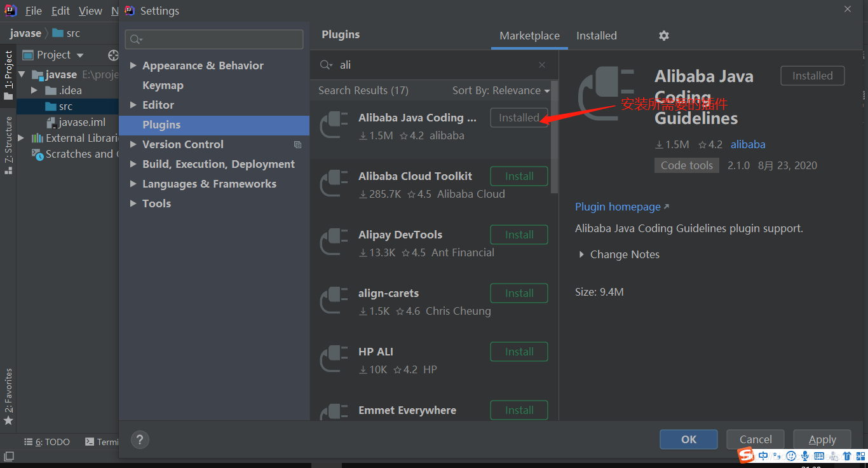Open the help question mark button
This screenshot has width=868, height=468.
coord(140,439)
